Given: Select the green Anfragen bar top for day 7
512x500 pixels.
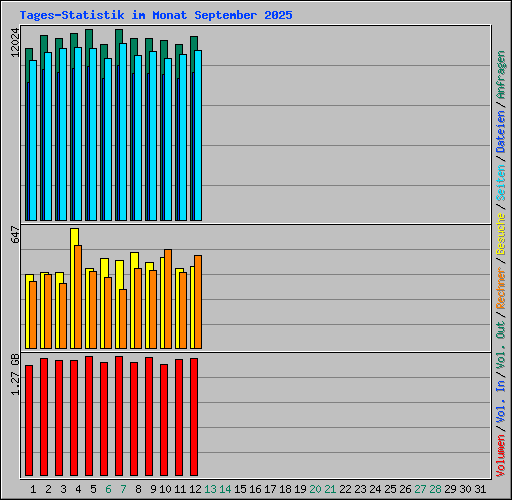Looking at the screenshot, I should click(x=119, y=36).
